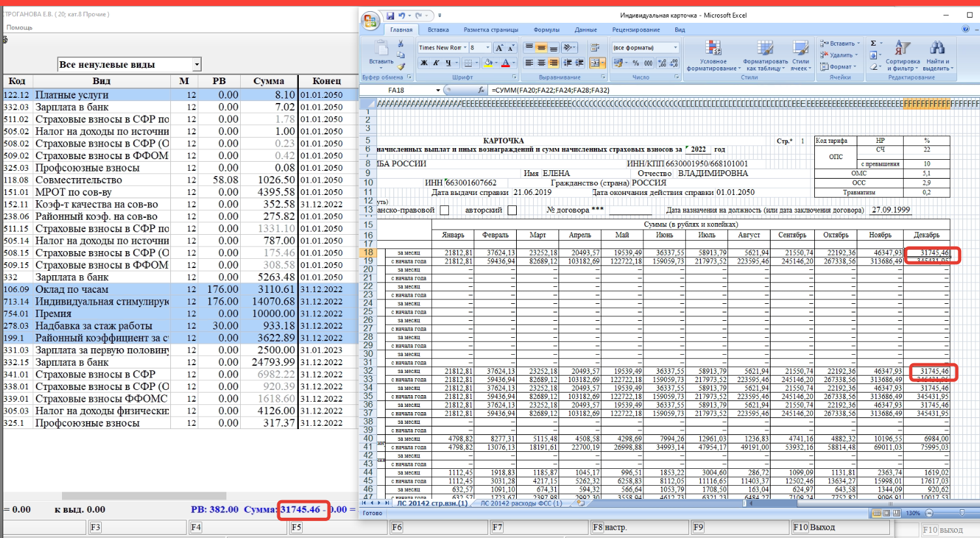Decrease font size with the small A icon
This screenshot has width=980, height=538.
(510, 48)
